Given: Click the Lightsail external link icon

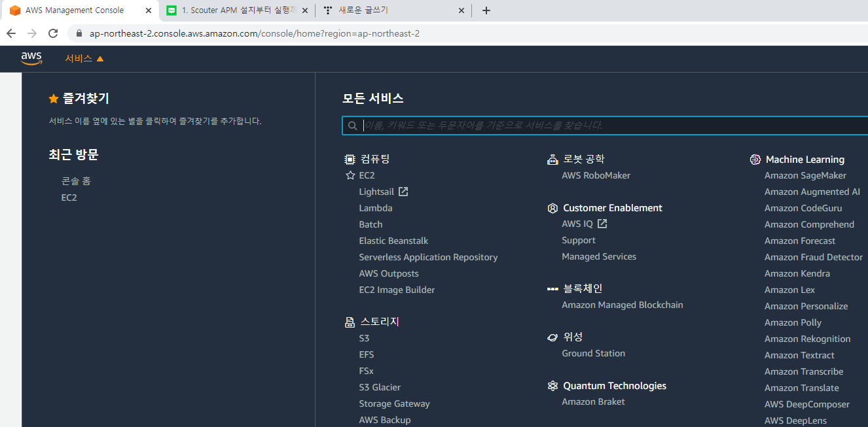Looking at the screenshot, I should (403, 192).
